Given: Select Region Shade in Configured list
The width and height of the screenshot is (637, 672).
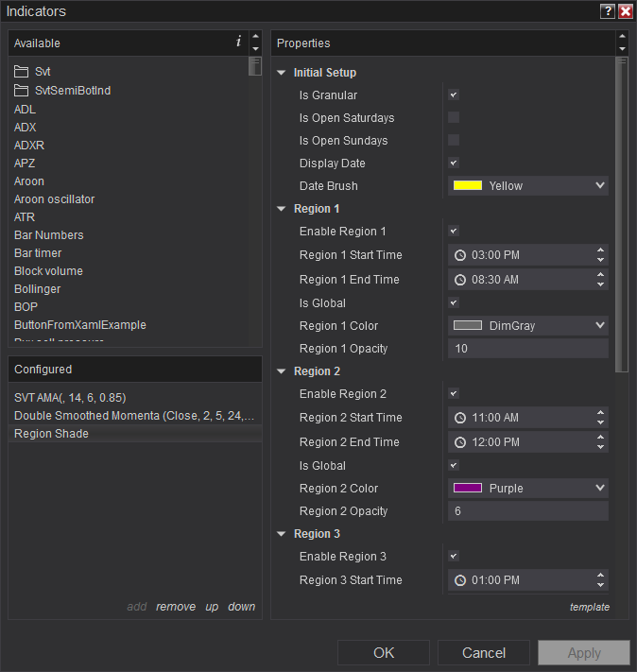Looking at the screenshot, I should [51, 434].
